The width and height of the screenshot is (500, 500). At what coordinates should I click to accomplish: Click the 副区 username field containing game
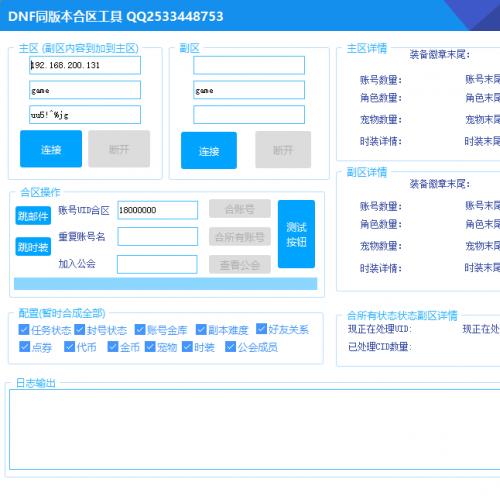coord(249,90)
